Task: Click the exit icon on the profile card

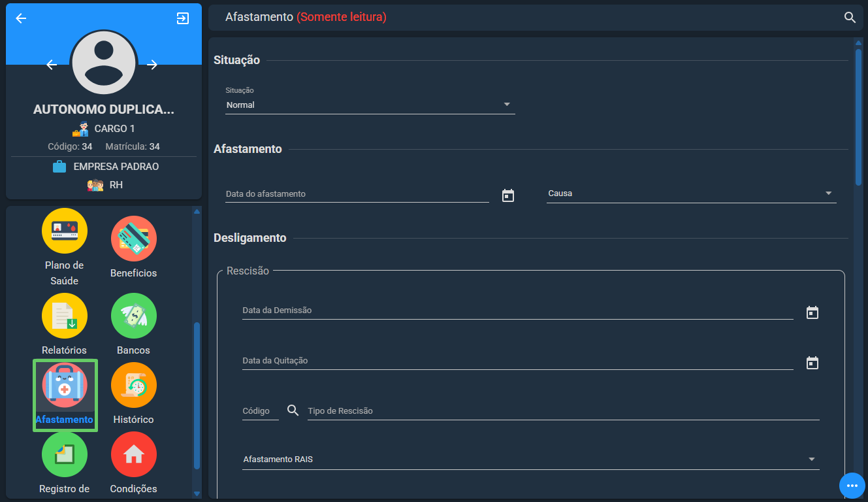Action: (183, 18)
